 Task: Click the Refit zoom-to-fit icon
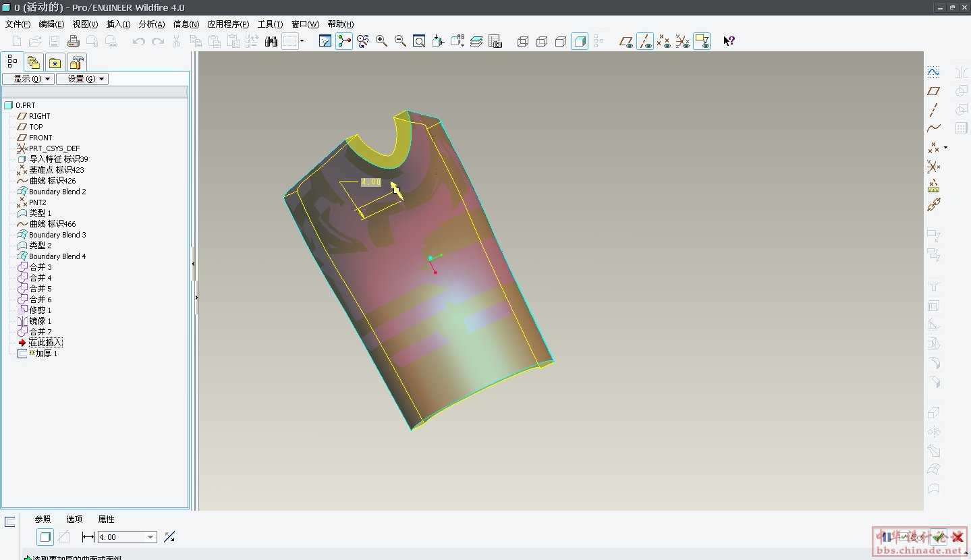pyautogui.click(x=419, y=41)
